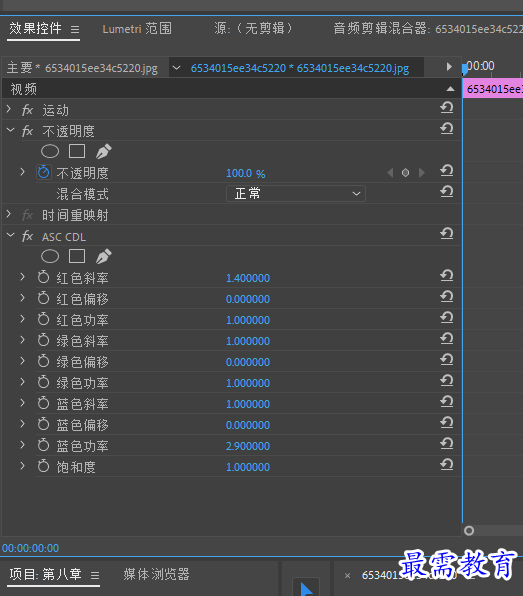Viewport: 523px width, 596px height.
Task: Reset the 饱和度 parameter
Action: (x=447, y=464)
